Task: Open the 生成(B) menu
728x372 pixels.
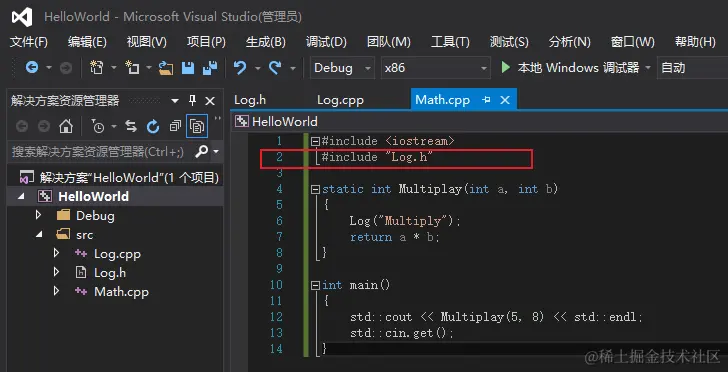Action: click(x=266, y=42)
